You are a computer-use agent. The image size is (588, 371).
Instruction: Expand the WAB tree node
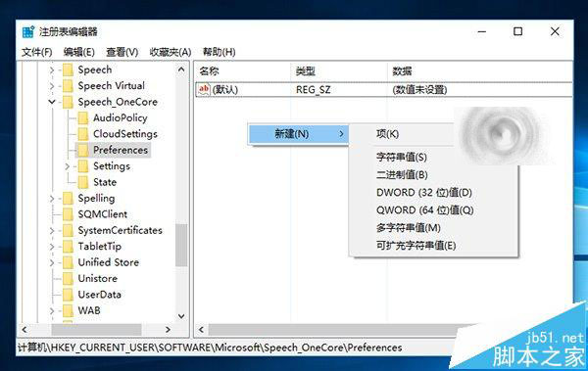(52, 310)
